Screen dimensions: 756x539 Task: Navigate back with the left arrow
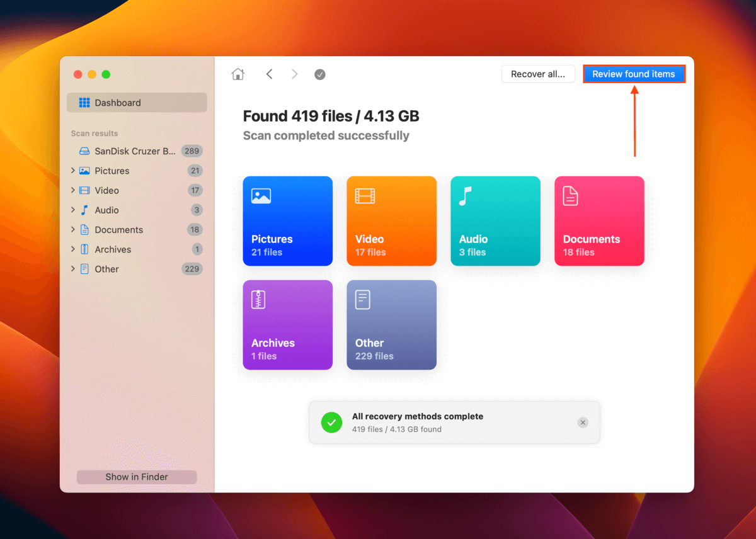[269, 74]
